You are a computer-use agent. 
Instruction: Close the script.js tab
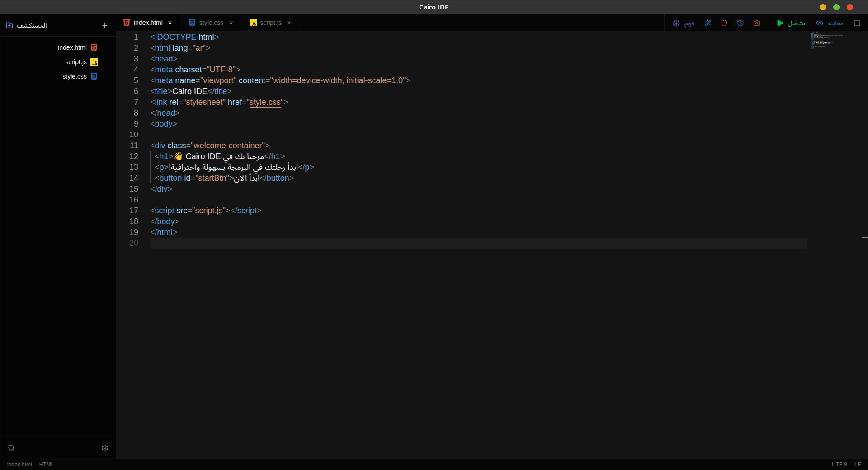[x=289, y=23]
